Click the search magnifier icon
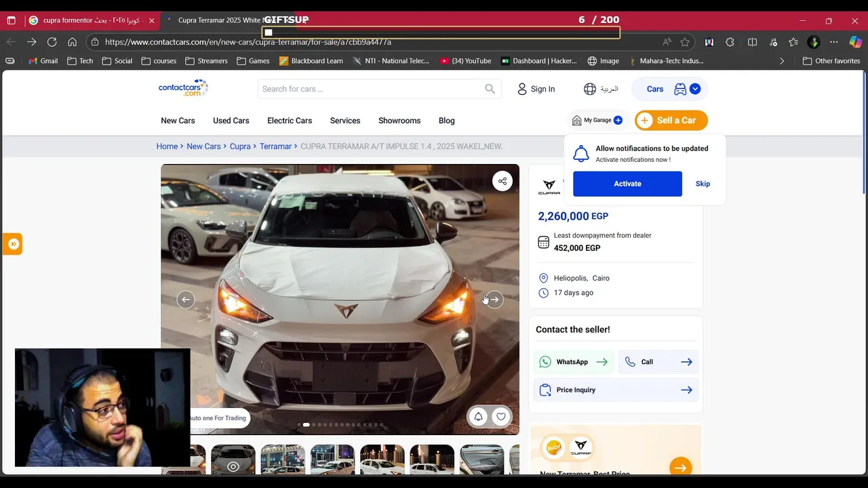 490,89
